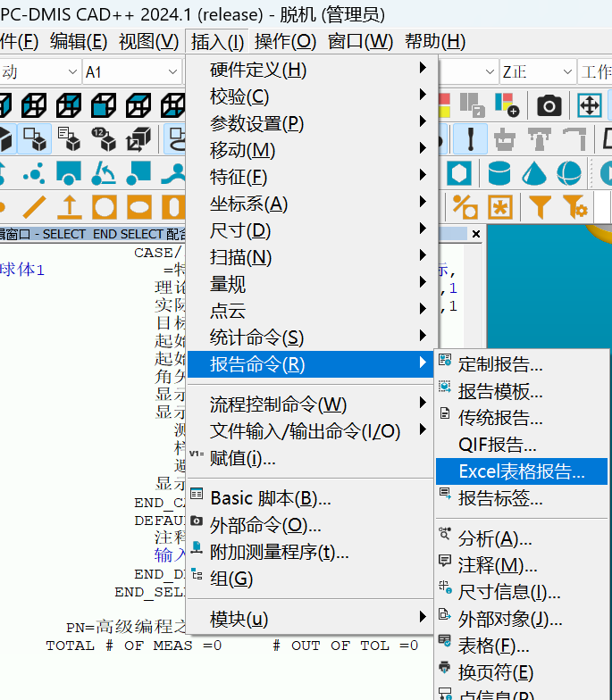Select 外部对象(J) menu entry
Viewport: 612px width, 700px height.
click(x=522, y=619)
